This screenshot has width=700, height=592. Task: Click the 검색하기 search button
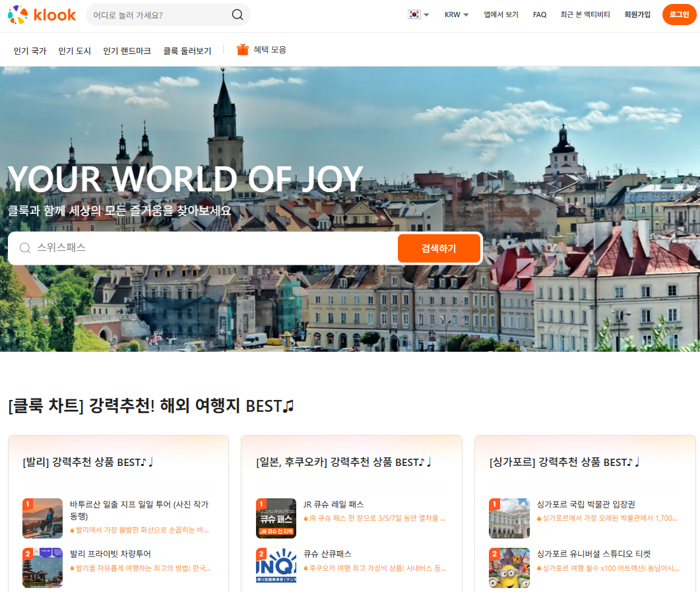[x=439, y=247]
